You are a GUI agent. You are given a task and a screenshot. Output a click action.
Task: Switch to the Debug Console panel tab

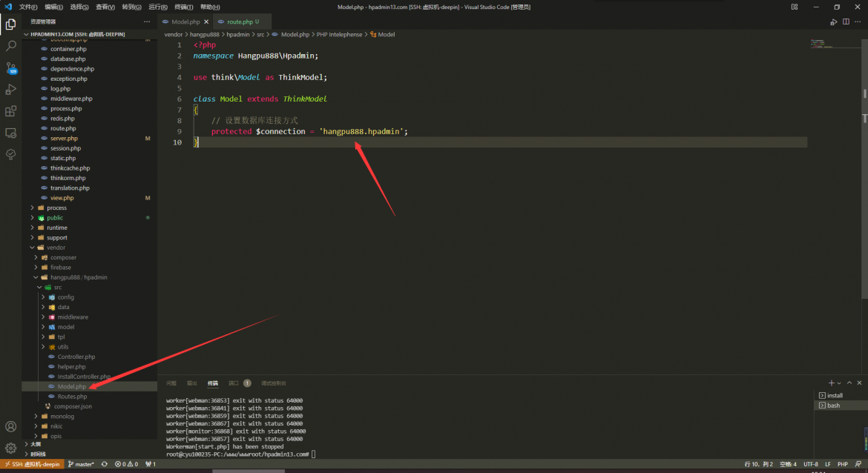tap(274, 383)
